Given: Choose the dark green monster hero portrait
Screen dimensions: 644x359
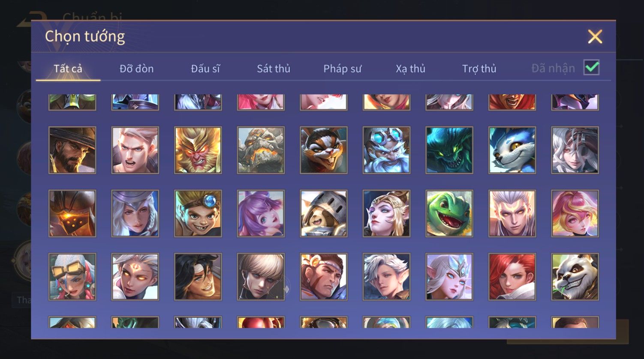Looking at the screenshot, I should pyautogui.click(x=449, y=150).
